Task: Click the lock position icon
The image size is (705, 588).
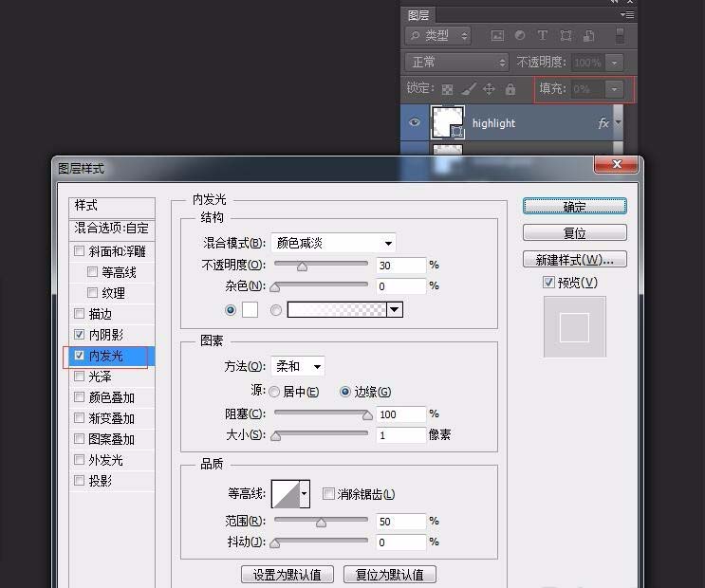Action: pyautogui.click(x=490, y=89)
